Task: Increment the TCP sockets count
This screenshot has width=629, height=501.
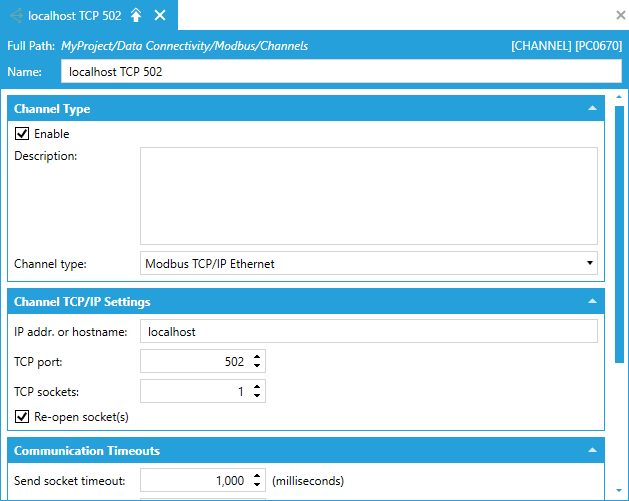Action: pos(258,387)
